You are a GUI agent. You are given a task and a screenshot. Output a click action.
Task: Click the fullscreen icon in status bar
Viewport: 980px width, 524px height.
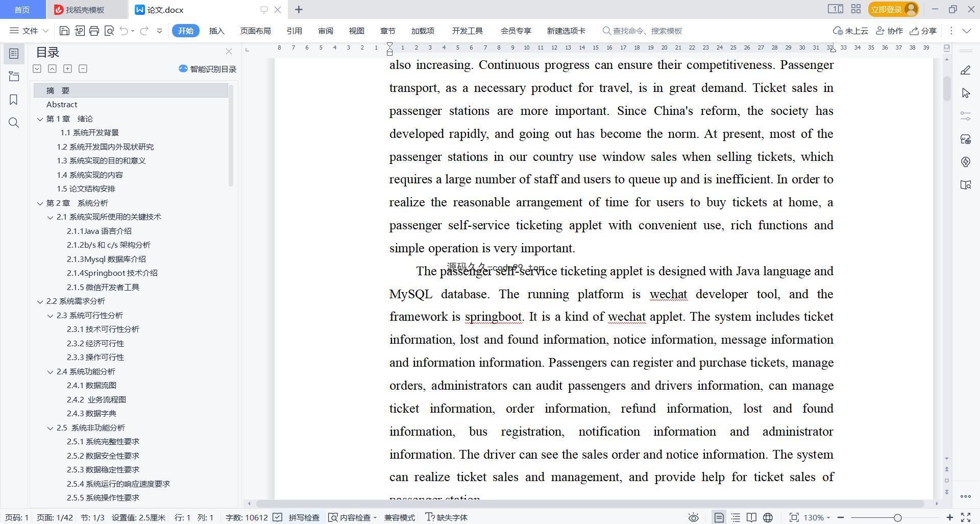tap(966, 517)
